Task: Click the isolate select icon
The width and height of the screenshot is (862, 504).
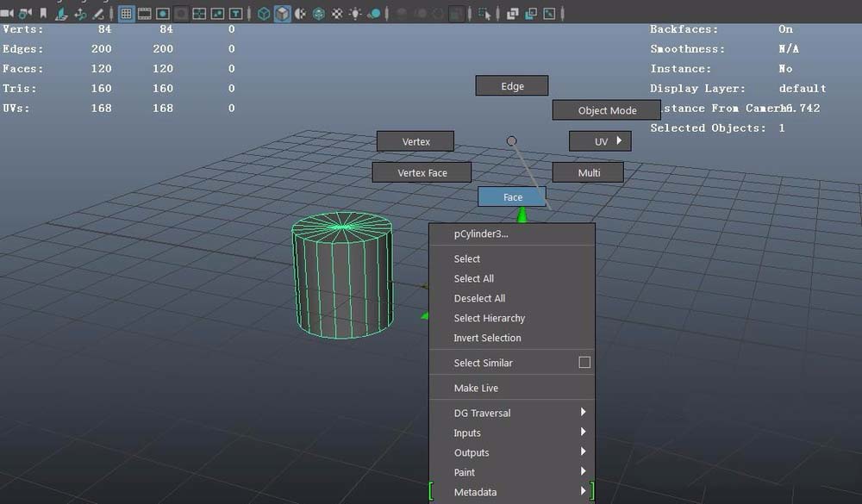Action: coord(485,14)
